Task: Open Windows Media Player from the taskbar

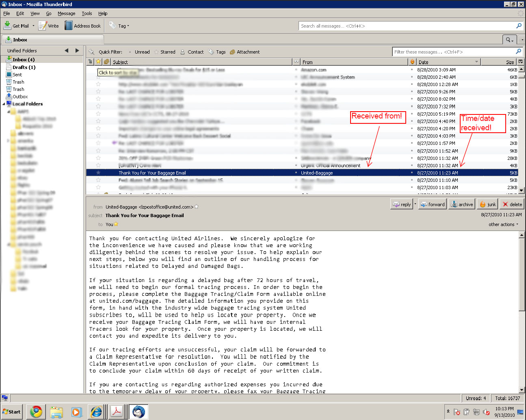Action: (76, 411)
